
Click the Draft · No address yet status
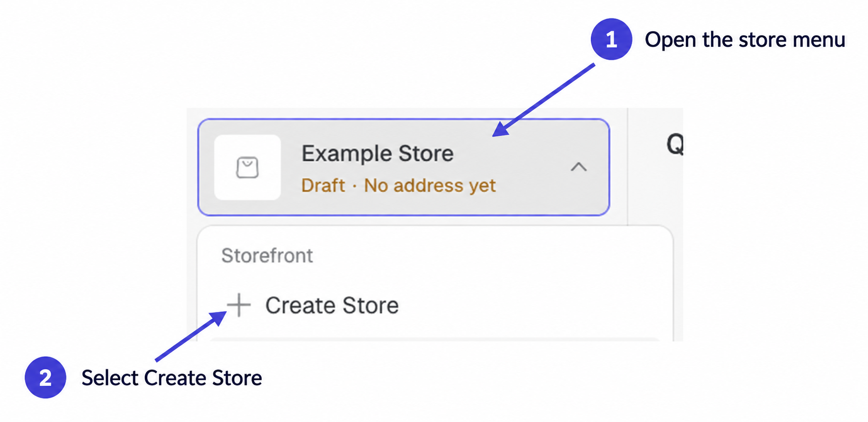[x=398, y=185]
